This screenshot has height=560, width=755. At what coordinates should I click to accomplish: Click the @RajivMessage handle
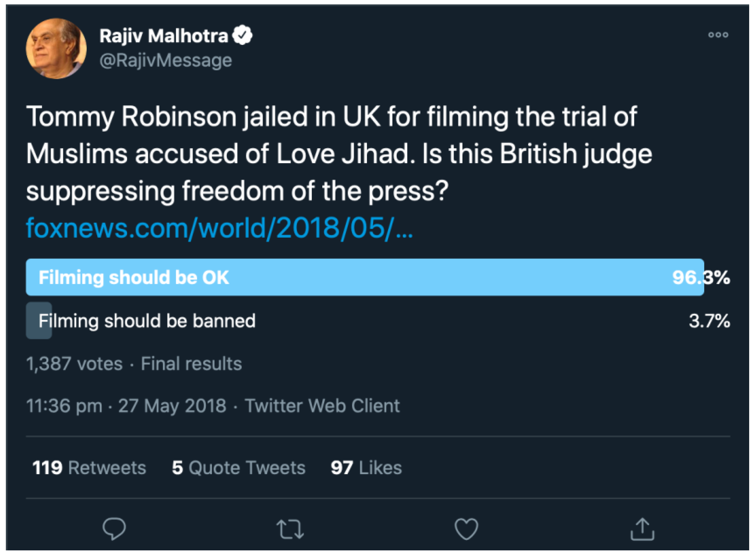(x=166, y=61)
